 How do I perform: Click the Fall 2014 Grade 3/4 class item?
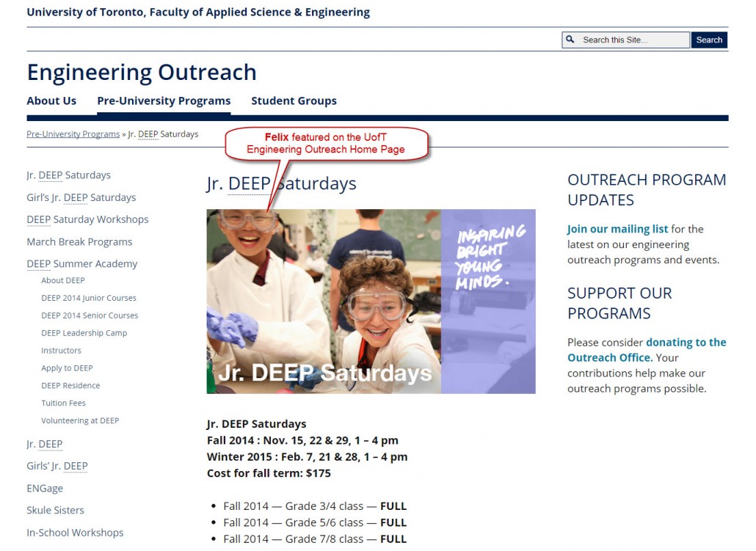pyautogui.click(x=315, y=506)
